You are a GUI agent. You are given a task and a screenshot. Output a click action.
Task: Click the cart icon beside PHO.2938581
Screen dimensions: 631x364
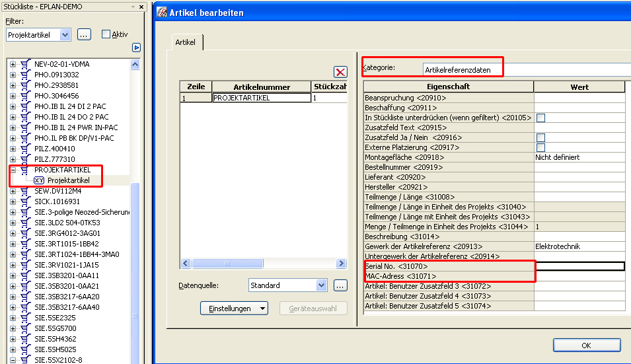click(x=25, y=85)
